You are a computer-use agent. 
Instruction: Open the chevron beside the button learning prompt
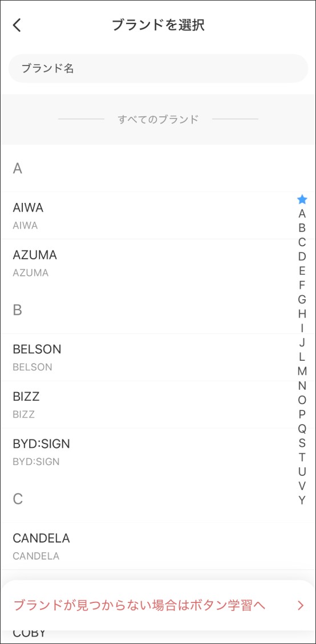pyautogui.click(x=301, y=605)
